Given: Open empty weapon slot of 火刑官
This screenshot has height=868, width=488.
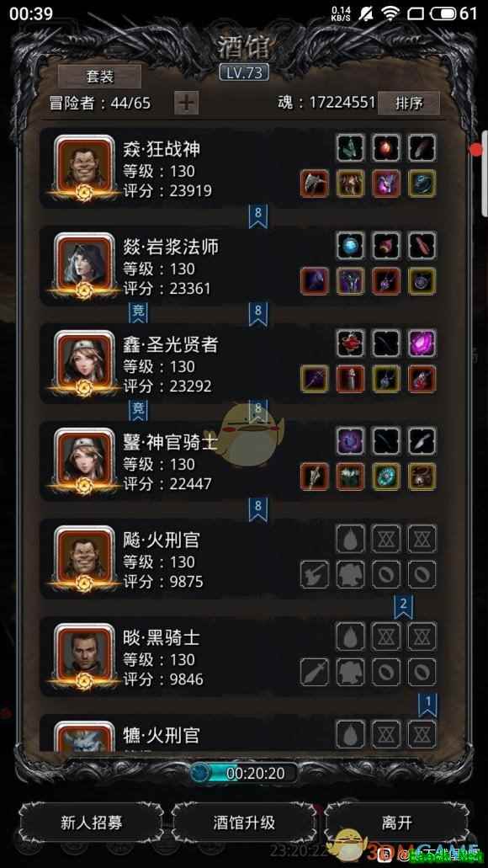Looking at the screenshot, I should point(315,574).
